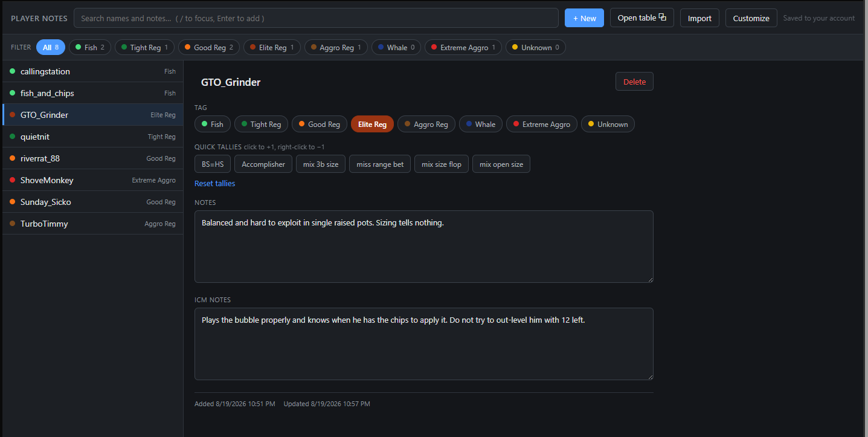Select quietnit in the player list
This screenshot has height=437, width=868.
(x=92, y=137)
